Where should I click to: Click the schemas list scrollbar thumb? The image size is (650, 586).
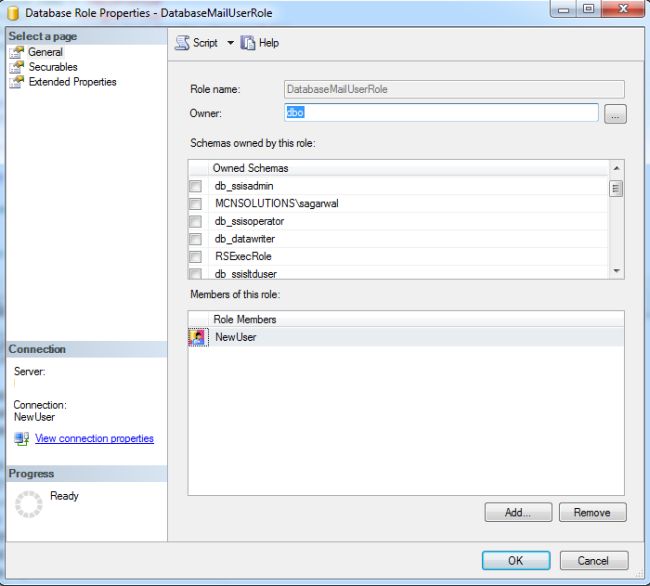point(616,189)
